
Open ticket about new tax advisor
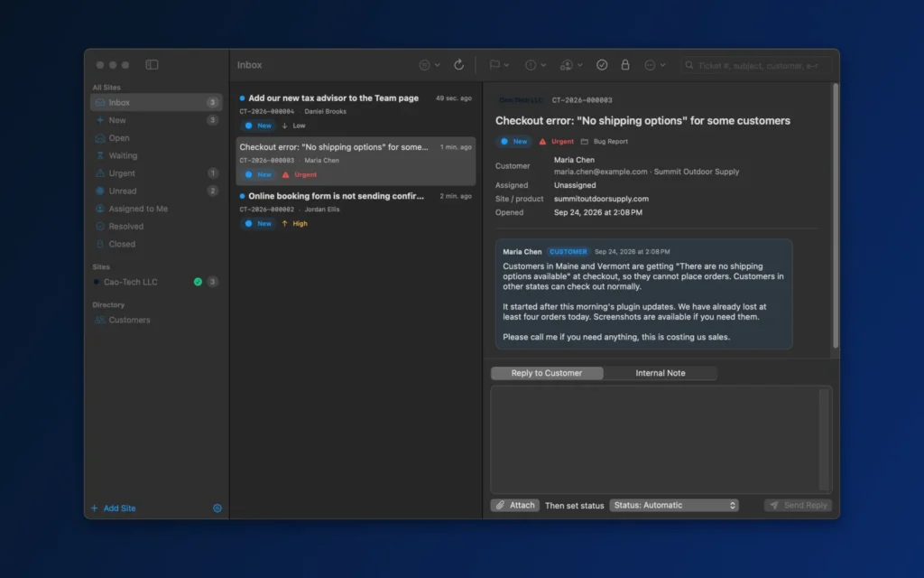356,112
